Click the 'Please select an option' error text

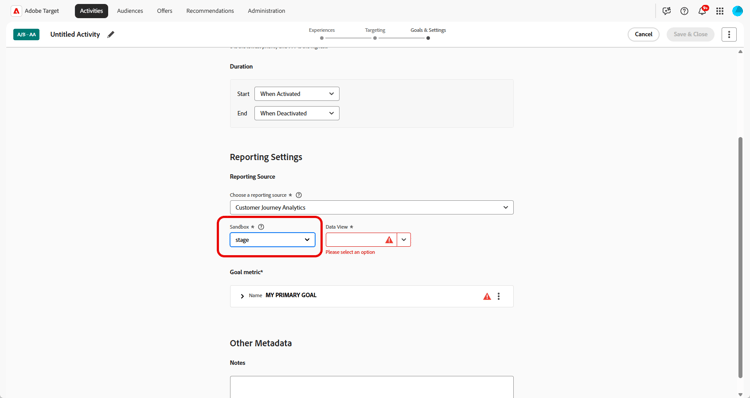pos(350,252)
